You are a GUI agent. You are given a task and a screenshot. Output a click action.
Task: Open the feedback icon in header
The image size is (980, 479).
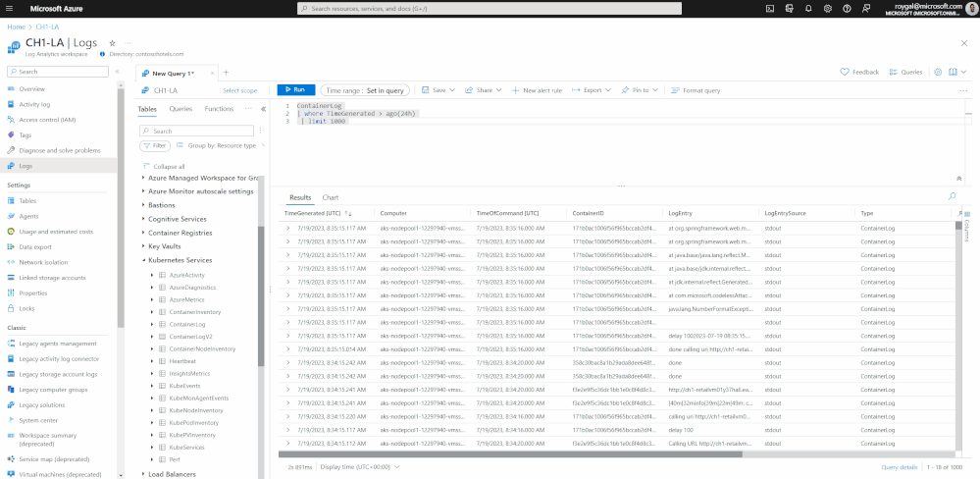click(866, 9)
